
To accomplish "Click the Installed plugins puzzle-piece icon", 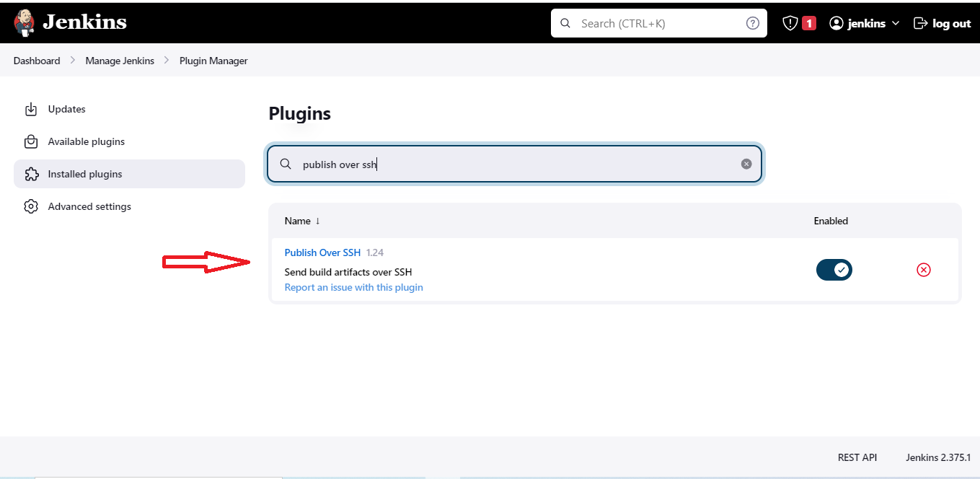I will click(x=31, y=174).
